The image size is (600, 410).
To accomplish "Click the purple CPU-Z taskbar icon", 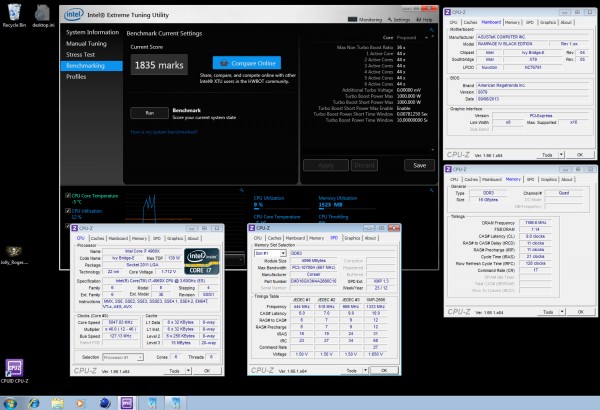I will pyautogui.click(x=127, y=403).
